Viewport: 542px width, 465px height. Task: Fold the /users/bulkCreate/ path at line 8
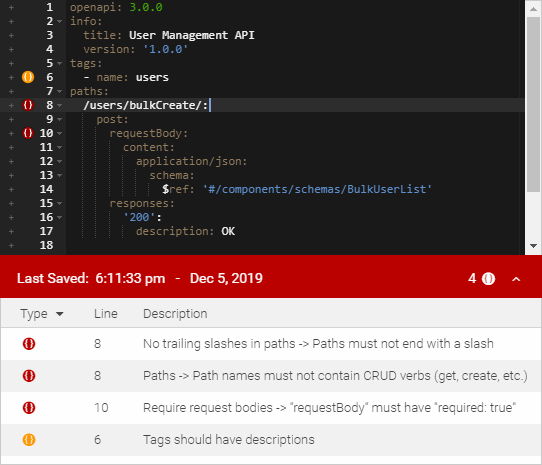(x=59, y=105)
